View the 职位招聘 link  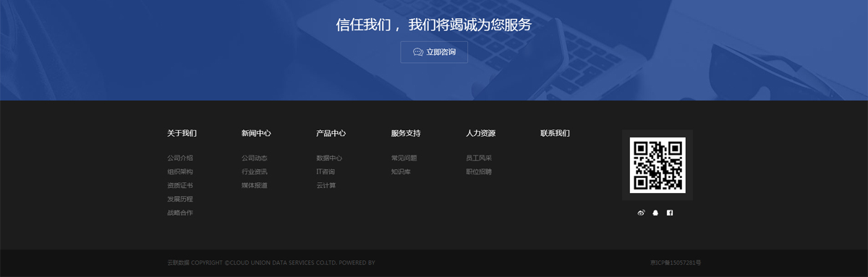(479, 171)
